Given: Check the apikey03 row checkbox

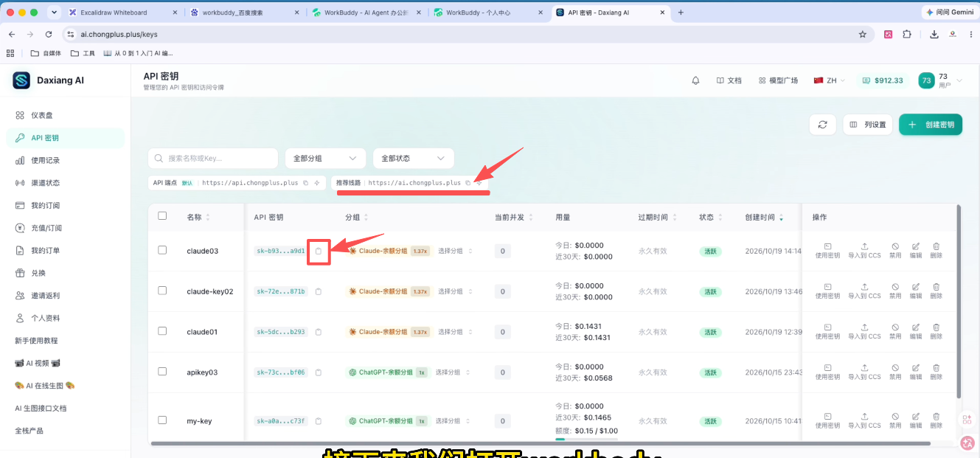Looking at the screenshot, I should (x=162, y=372).
